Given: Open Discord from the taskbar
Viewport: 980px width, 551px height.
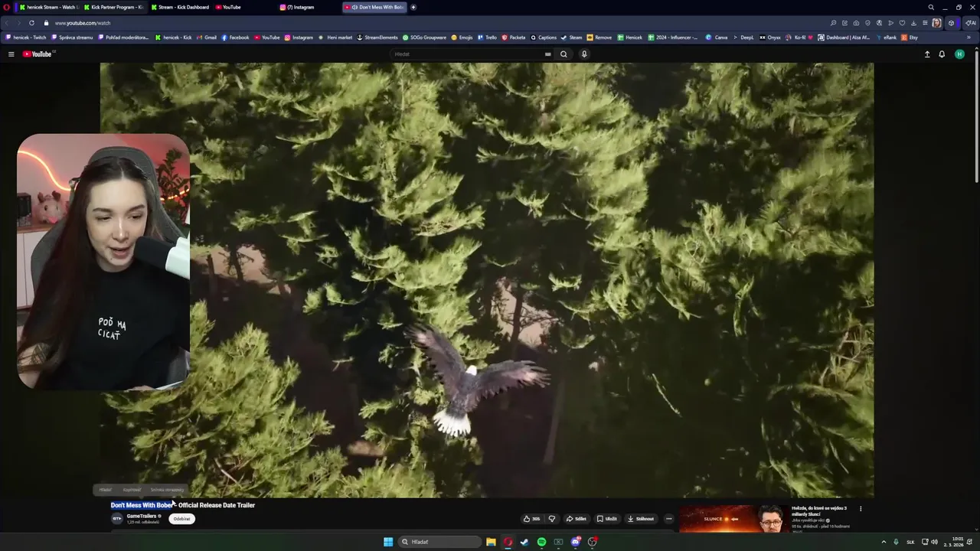Looking at the screenshot, I should click(575, 542).
